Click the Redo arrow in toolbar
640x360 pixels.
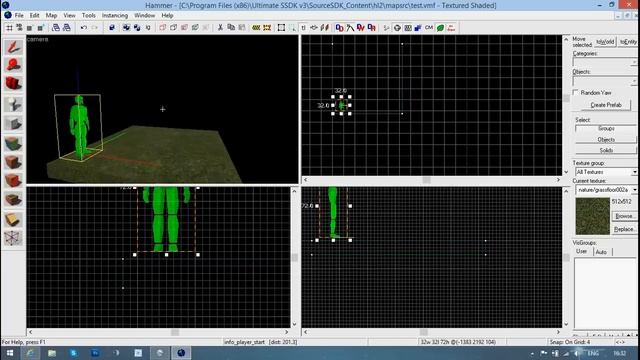pos(95,28)
